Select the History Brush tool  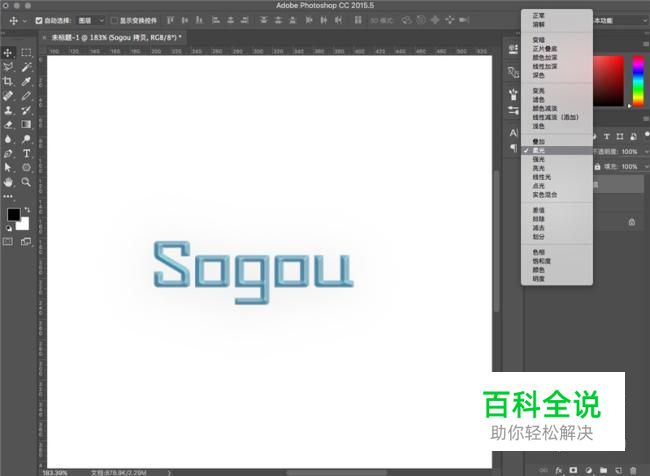(x=26, y=110)
